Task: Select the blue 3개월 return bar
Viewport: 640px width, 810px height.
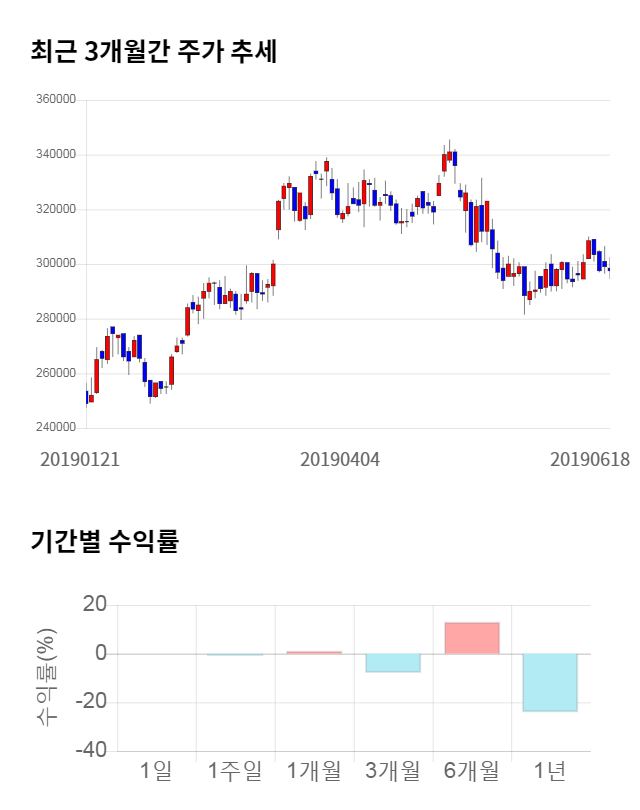Action: coord(393,662)
